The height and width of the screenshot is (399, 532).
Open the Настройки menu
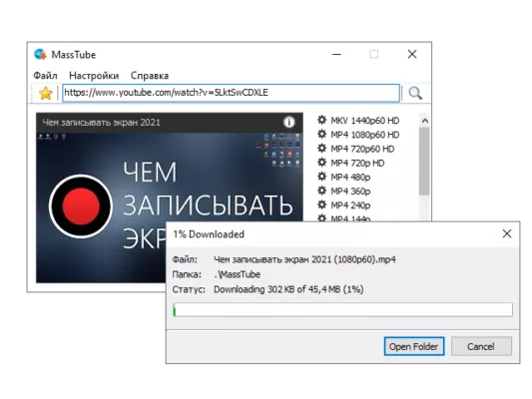(x=94, y=75)
